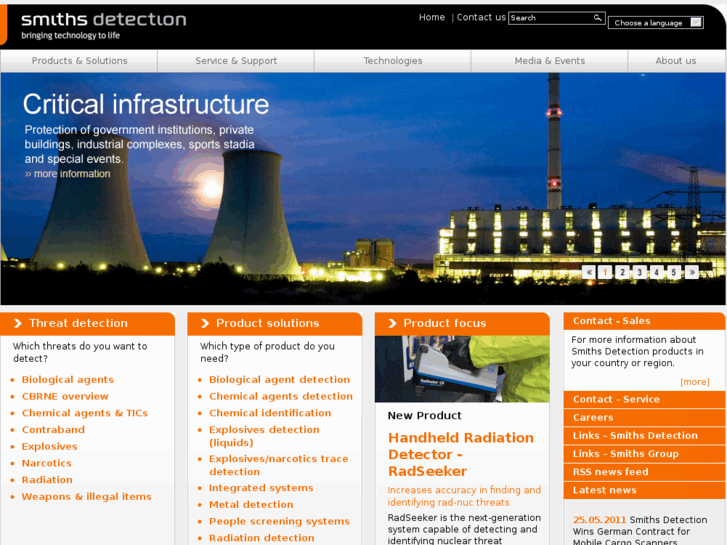Expand the Careers section
Viewport: 727px width, 545px height.
(644, 417)
